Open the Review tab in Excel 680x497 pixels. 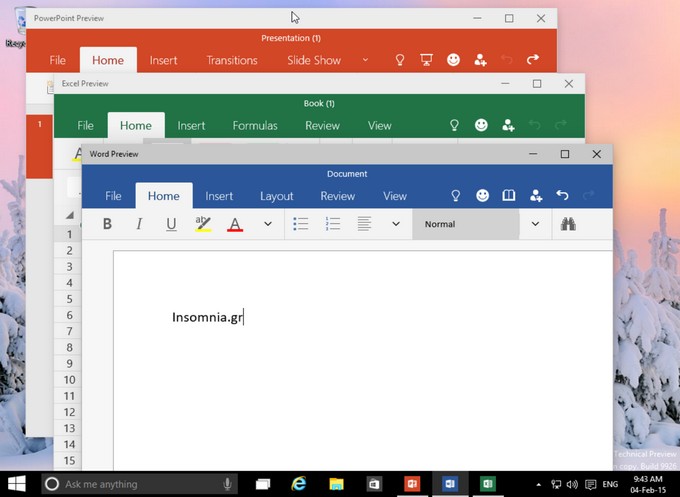[x=322, y=126]
